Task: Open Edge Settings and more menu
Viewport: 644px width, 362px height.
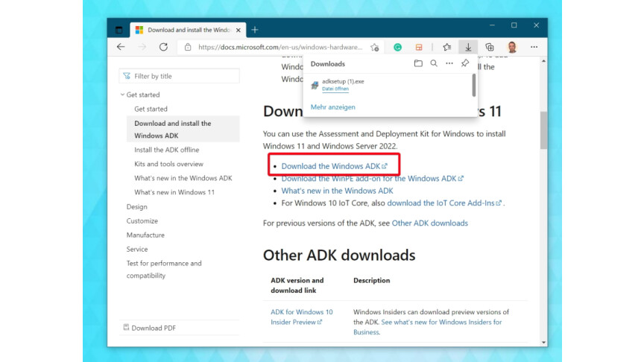Action: 534,47
